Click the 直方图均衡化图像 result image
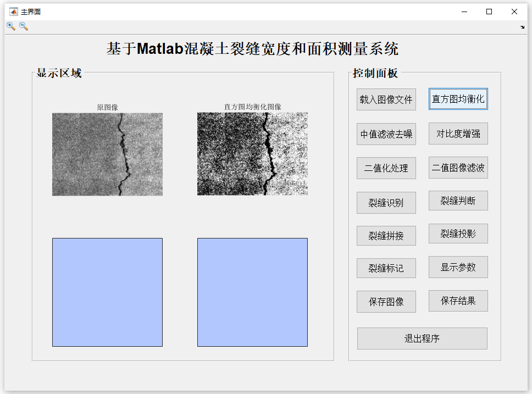Viewport: 532px width, 394px height. 252,154
